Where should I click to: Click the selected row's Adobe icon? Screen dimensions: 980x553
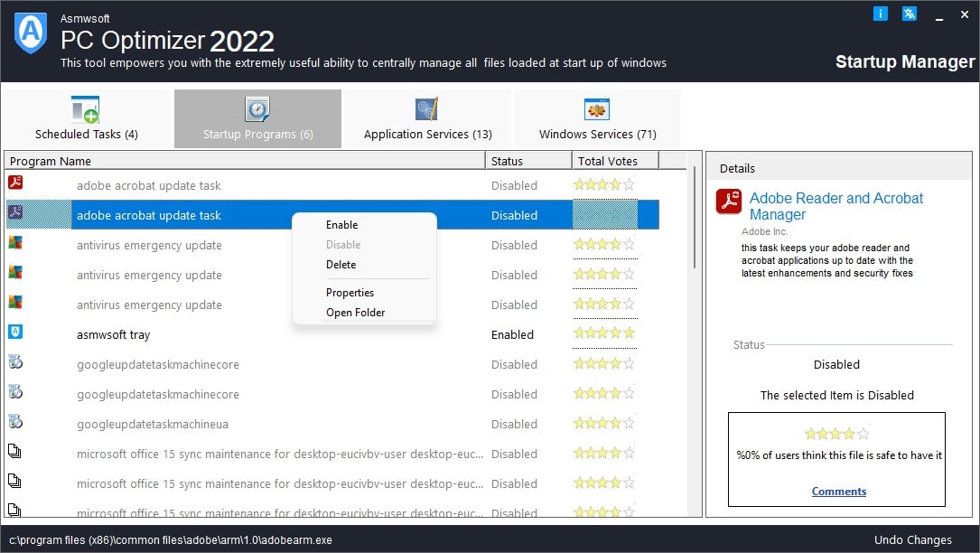pos(15,212)
